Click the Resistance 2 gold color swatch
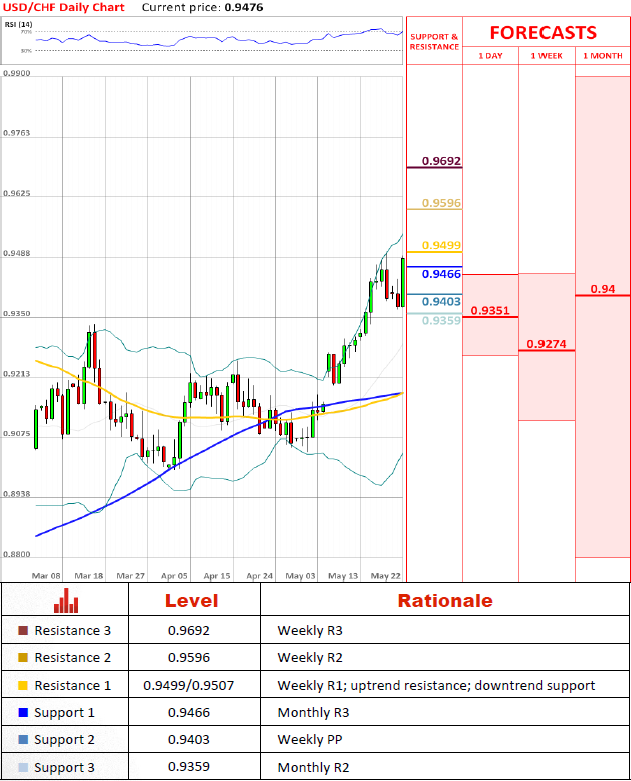The image size is (631, 781). [x=23, y=657]
